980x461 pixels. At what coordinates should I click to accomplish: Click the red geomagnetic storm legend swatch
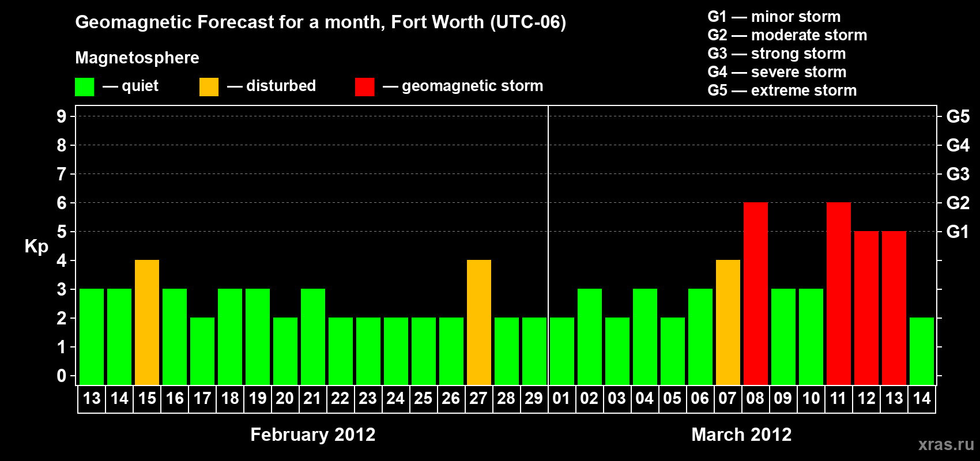point(364,87)
